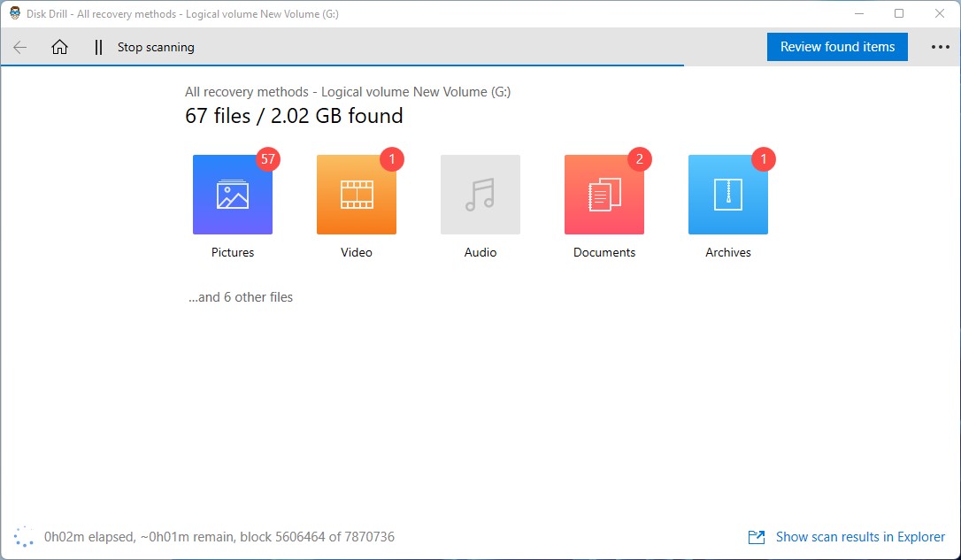Image resolution: width=961 pixels, height=560 pixels.
Task: Open the Documents category tile
Action: click(604, 195)
